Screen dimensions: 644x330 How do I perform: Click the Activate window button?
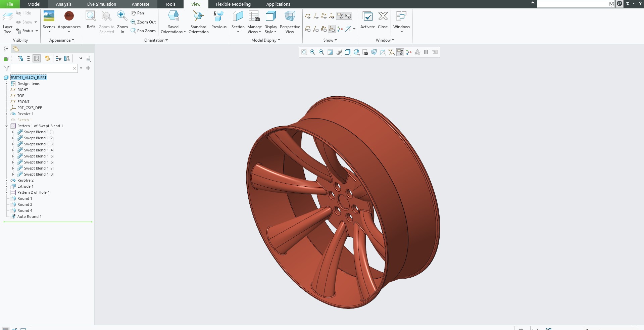click(x=367, y=20)
